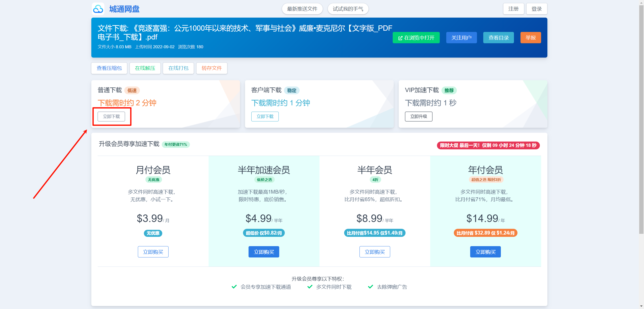Viewport: 644px width, 309px height.
Task: Click 立即下载 under 客户端下载
Action: click(265, 116)
